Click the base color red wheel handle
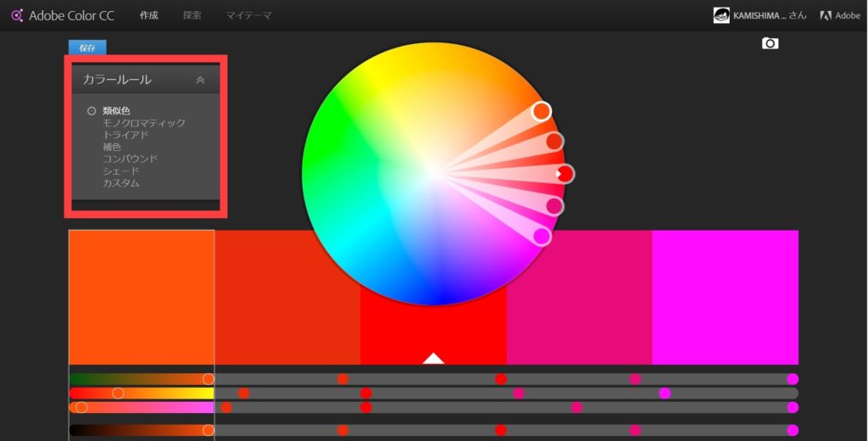The width and height of the screenshot is (868, 441). (x=565, y=174)
